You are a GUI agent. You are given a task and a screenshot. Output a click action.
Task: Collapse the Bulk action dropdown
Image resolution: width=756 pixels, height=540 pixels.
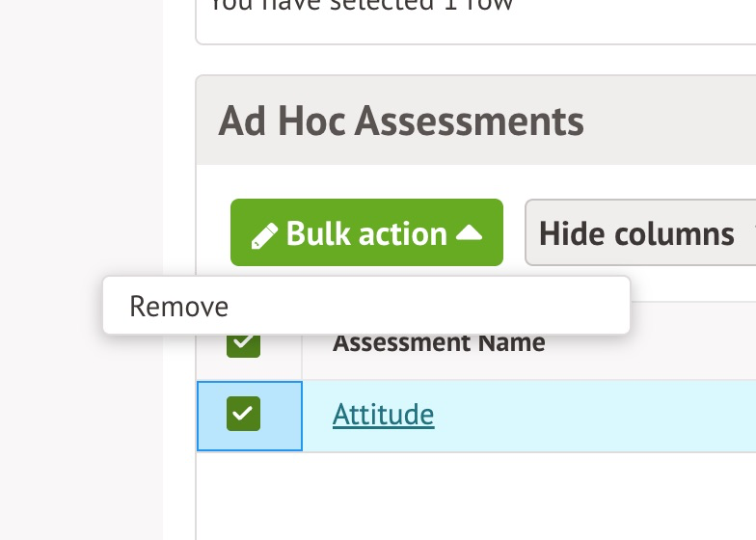click(366, 233)
